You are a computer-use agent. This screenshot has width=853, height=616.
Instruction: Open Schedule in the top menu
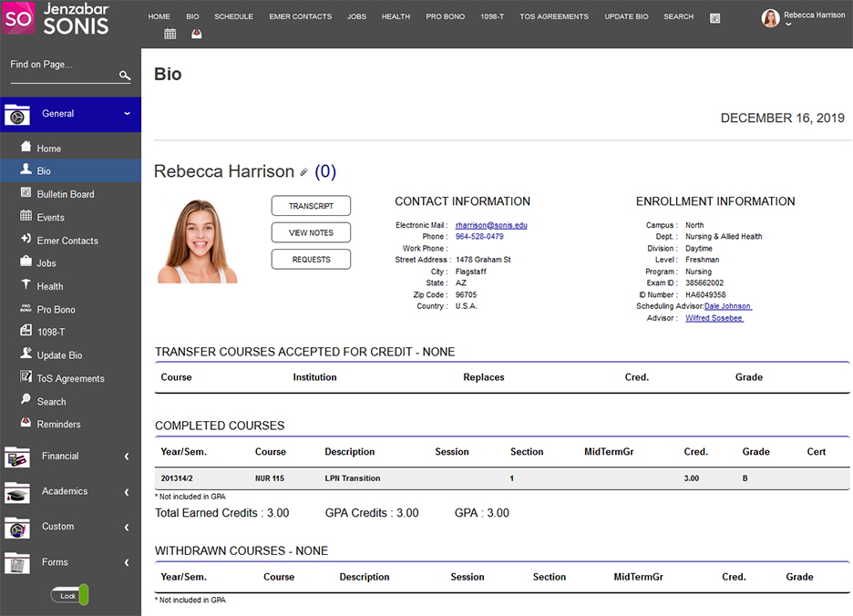(x=233, y=16)
